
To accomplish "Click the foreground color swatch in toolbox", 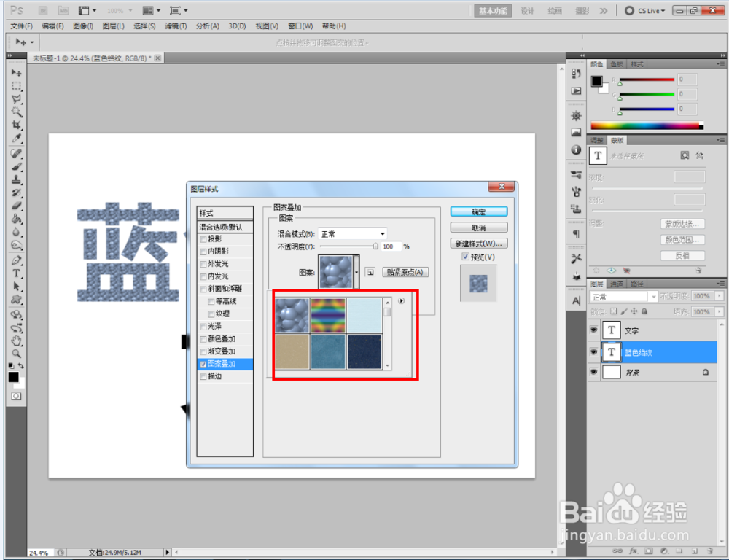I will click(13, 377).
